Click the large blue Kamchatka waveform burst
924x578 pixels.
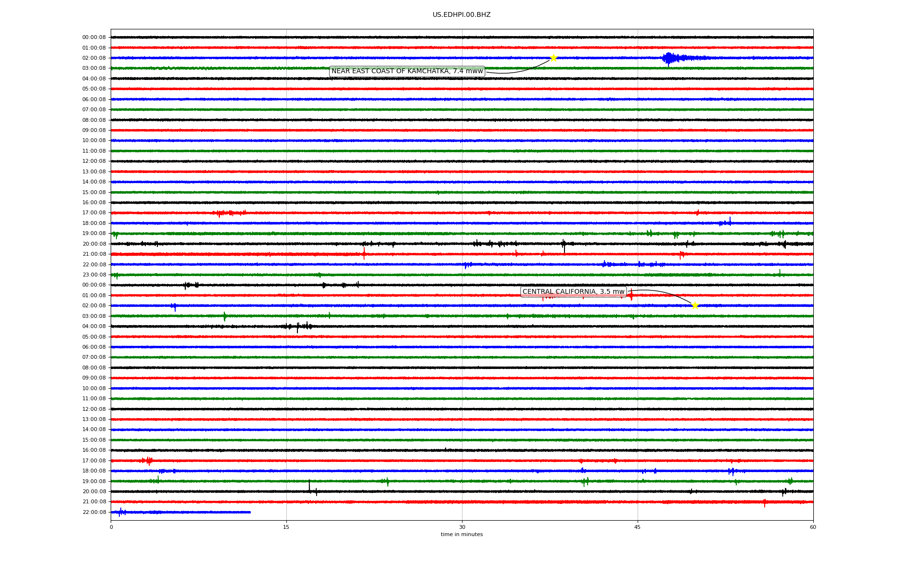(x=670, y=58)
